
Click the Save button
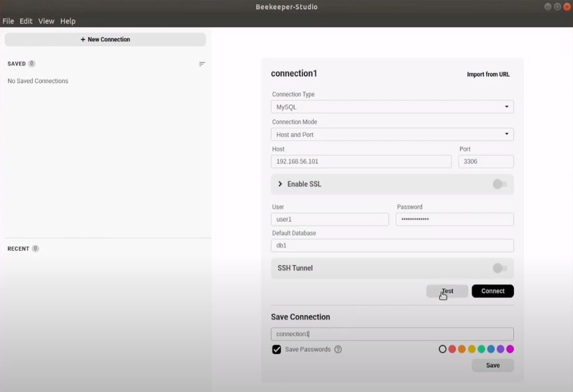(493, 366)
